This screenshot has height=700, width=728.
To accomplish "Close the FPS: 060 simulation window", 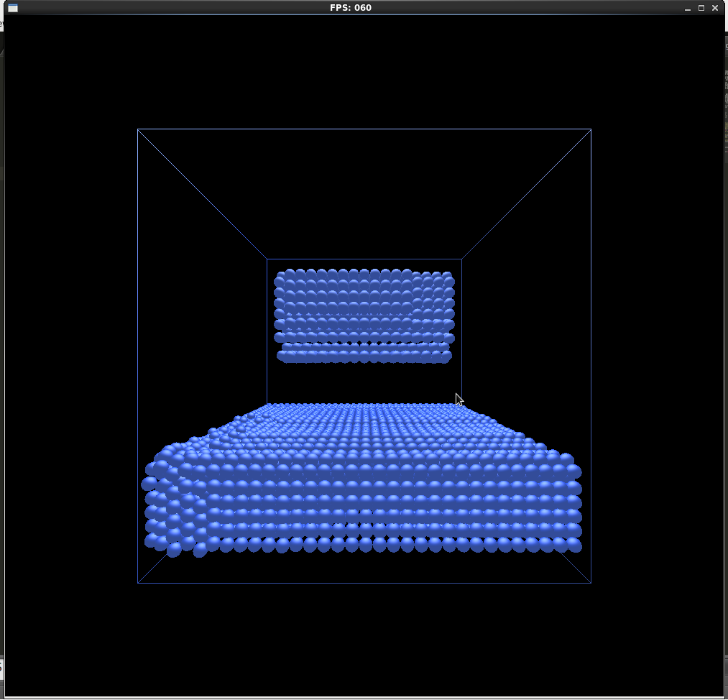I will coord(715,8).
